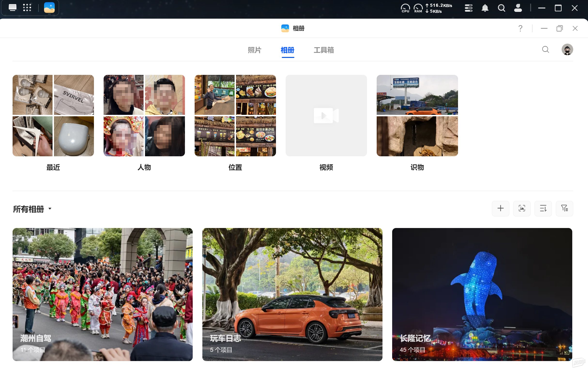Viewport: 588px width, 370px height.
Task: Switch to the 照片 tab
Action: (254, 50)
